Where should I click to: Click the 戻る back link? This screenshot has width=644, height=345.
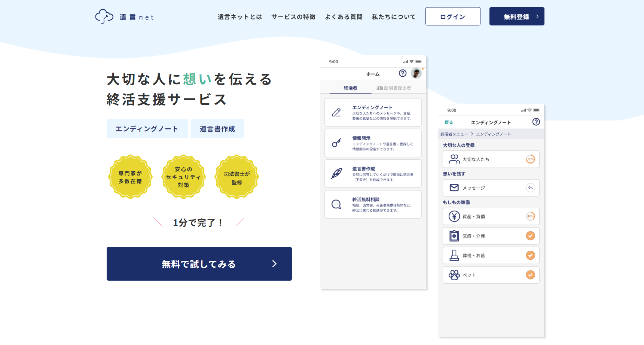click(449, 122)
